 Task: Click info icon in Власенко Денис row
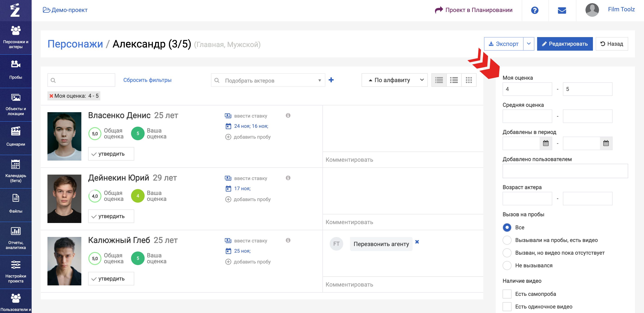(288, 115)
